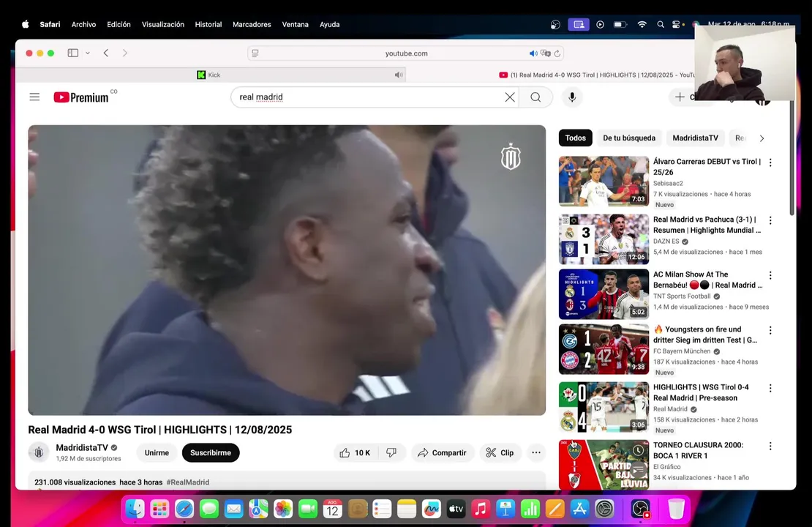This screenshot has width=812, height=527.
Task: Open Finder from the Dock
Action: 135,509
